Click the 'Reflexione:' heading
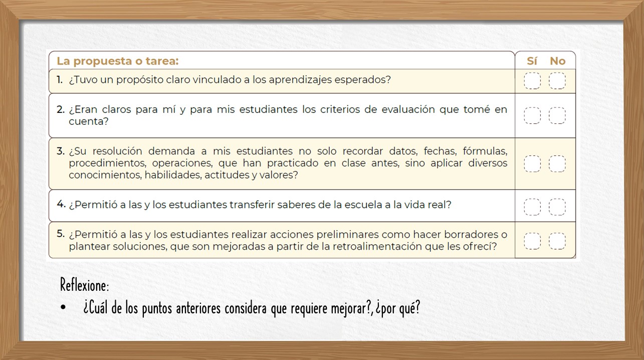This screenshot has width=644, height=360. [84, 285]
